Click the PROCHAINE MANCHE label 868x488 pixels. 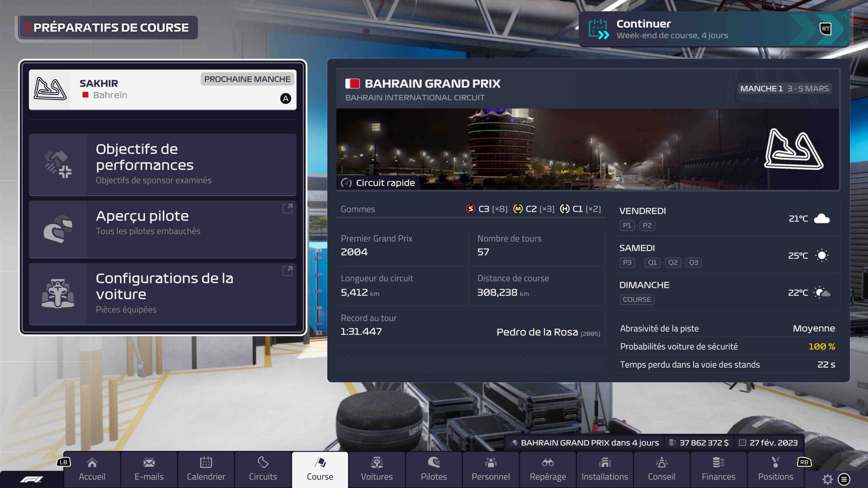[x=247, y=79]
